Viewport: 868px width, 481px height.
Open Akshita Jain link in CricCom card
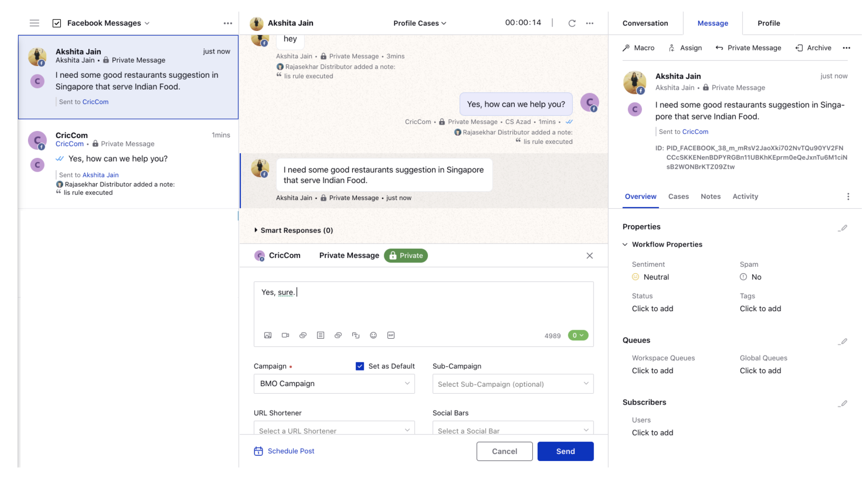click(x=101, y=175)
